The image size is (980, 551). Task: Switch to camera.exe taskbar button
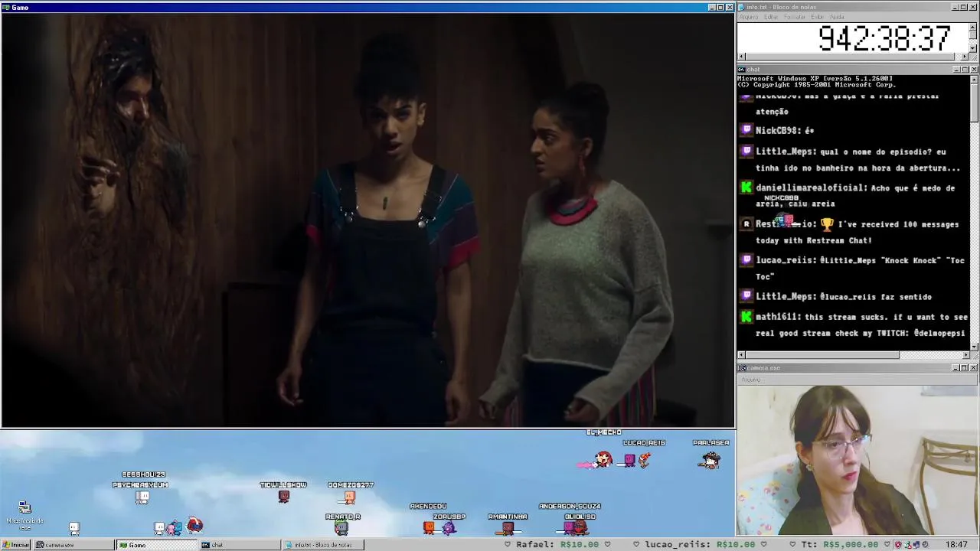coord(73,545)
